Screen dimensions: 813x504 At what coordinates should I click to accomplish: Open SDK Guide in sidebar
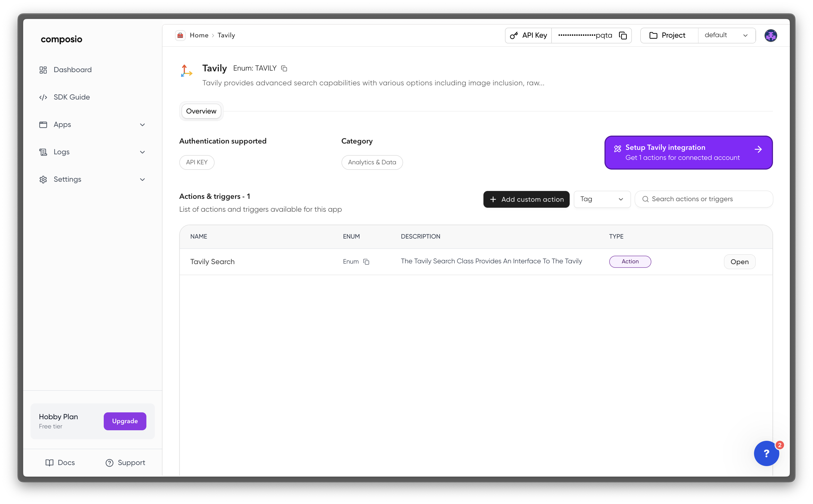72,97
